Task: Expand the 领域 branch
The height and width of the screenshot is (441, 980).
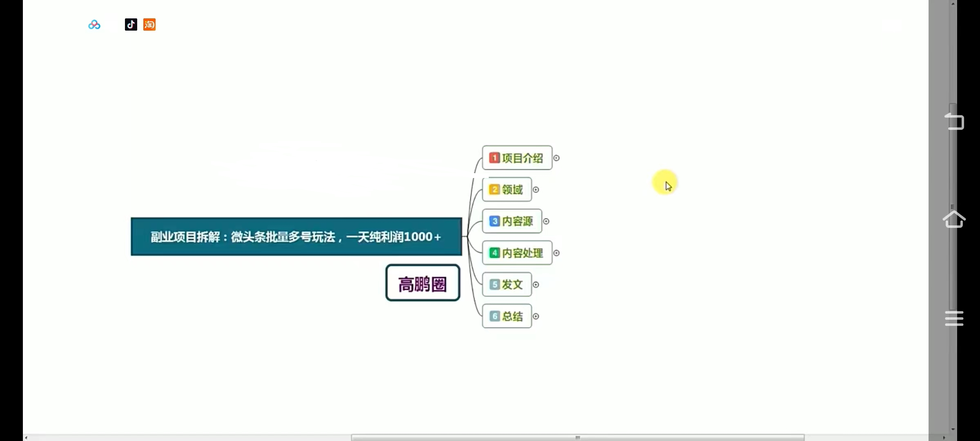Action: pyautogui.click(x=536, y=189)
